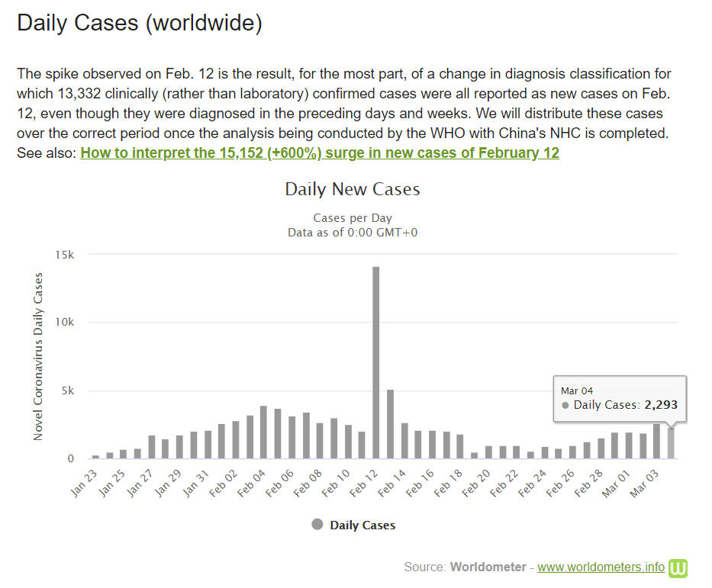
Task: Click the Jan 23 x-axis label
Action: click(84, 479)
